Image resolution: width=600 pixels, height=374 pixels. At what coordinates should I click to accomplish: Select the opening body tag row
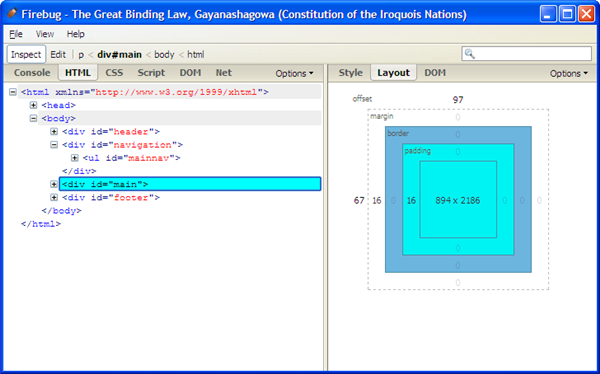coord(179,118)
